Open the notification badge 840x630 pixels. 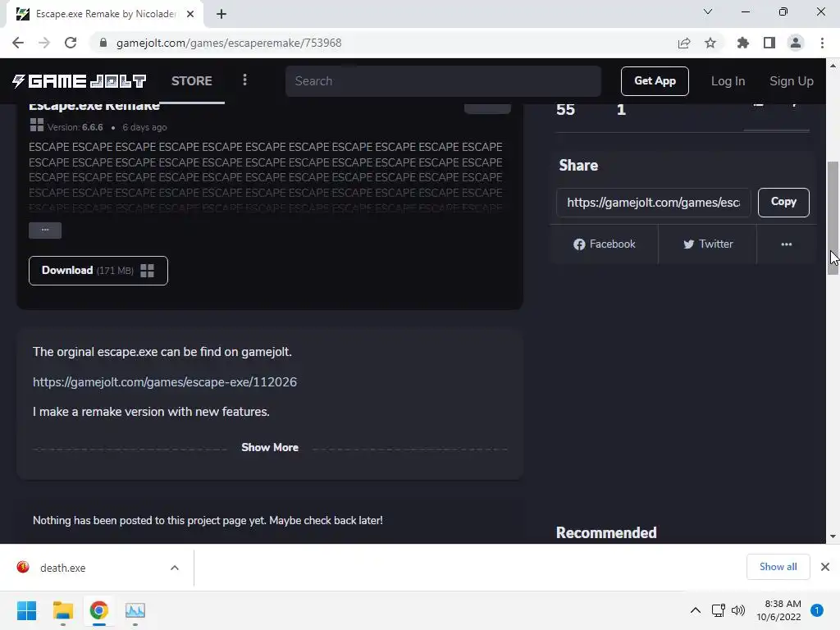click(x=817, y=610)
